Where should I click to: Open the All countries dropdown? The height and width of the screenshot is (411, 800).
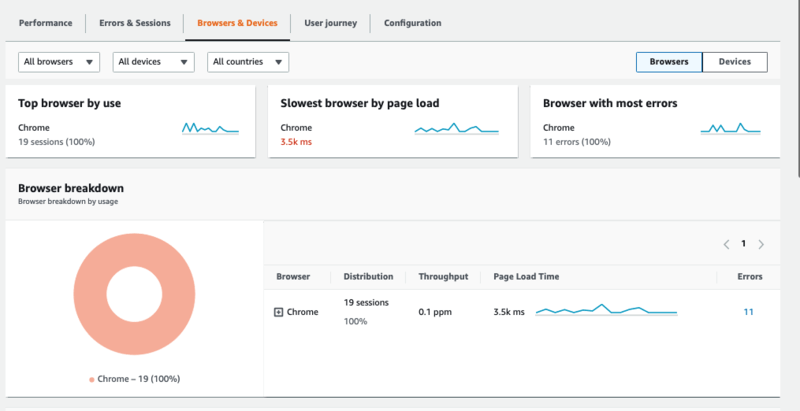click(248, 62)
